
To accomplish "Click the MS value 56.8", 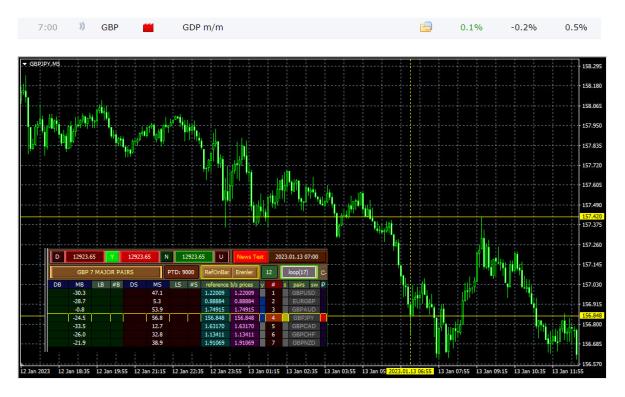I will (157, 318).
